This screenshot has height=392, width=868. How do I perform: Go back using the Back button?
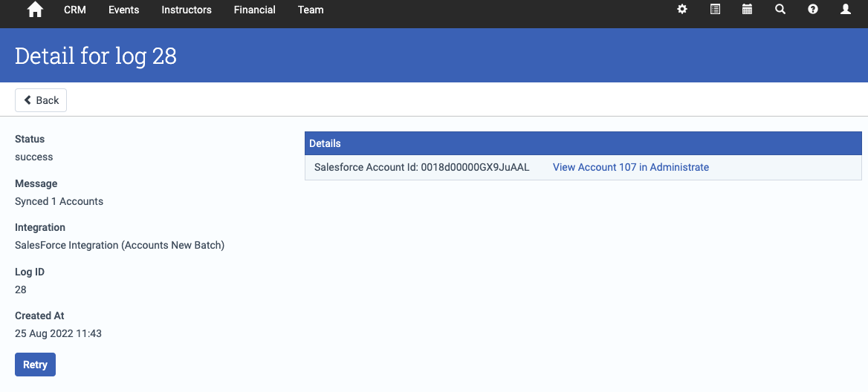click(41, 100)
